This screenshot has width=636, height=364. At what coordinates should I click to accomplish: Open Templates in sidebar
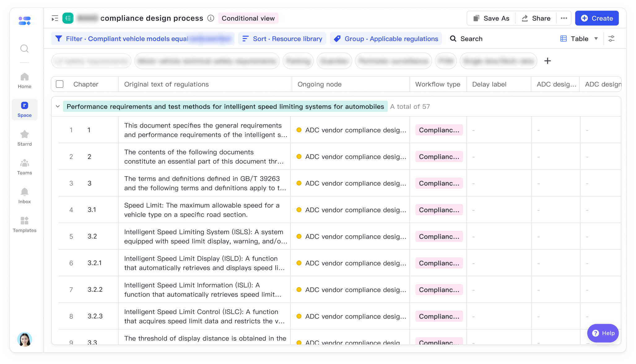click(x=24, y=224)
